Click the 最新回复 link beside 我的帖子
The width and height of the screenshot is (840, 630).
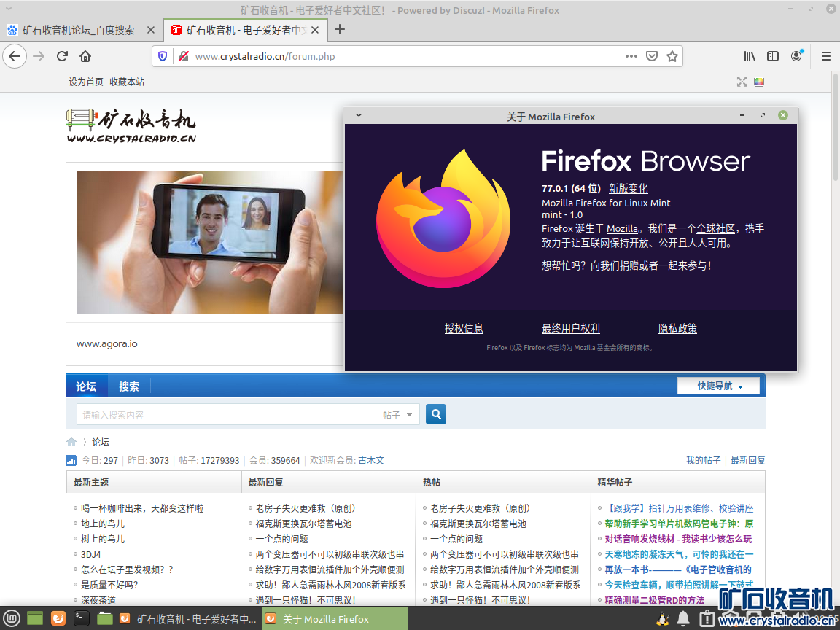click(x=748, y=460)
